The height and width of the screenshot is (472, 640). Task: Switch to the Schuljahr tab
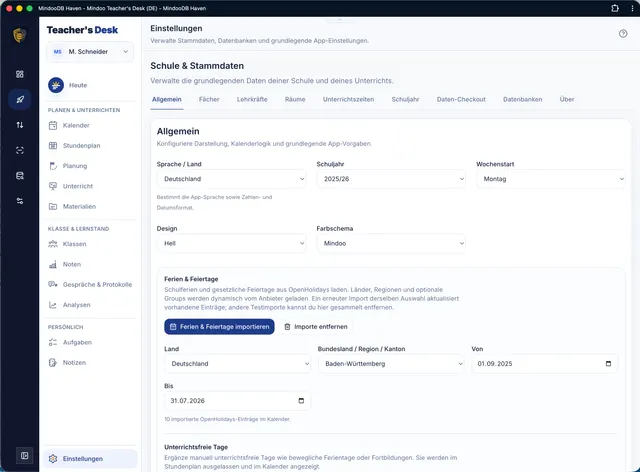coord(405,99)
